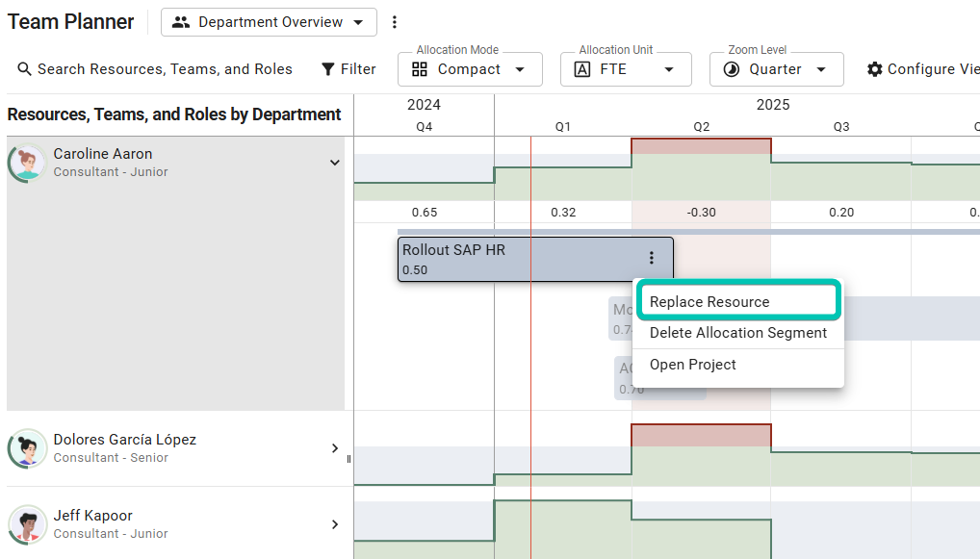Viewport: 980px width, 559px height.
Task: Expand Dolores García López's row
Action: click(335, 448)
